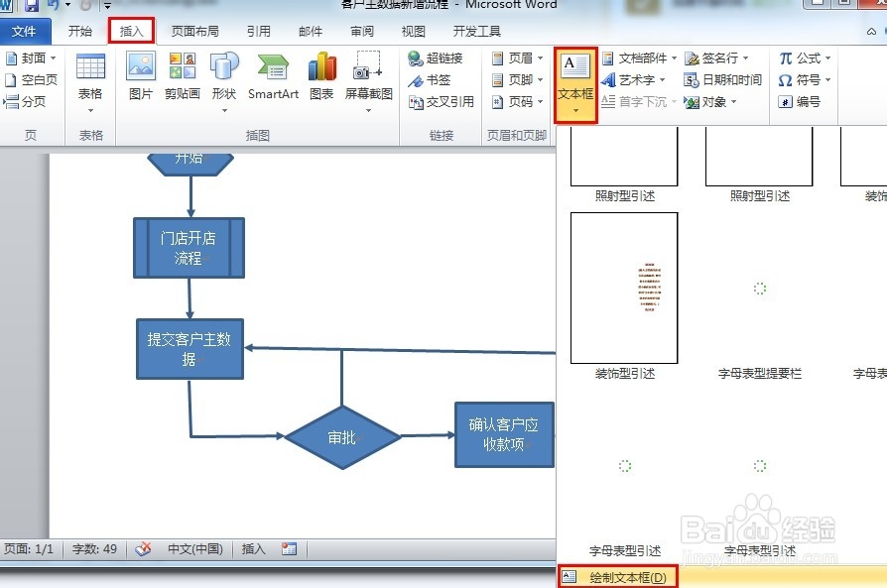Viewport: 887px width, 588px height.
Task: Select the 屏幕截图 screenshot tool
Action: click(x=368, y=74)
